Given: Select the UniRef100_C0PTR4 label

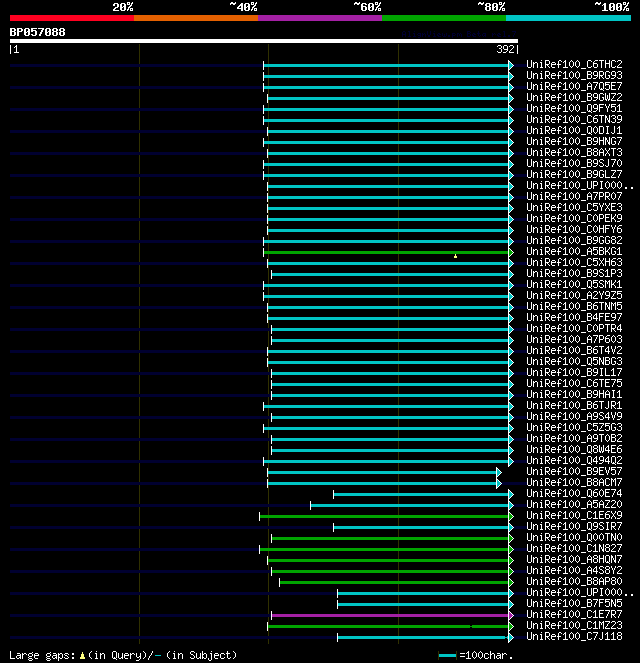Looking at the screenshot, I should [x=574, y=328].
